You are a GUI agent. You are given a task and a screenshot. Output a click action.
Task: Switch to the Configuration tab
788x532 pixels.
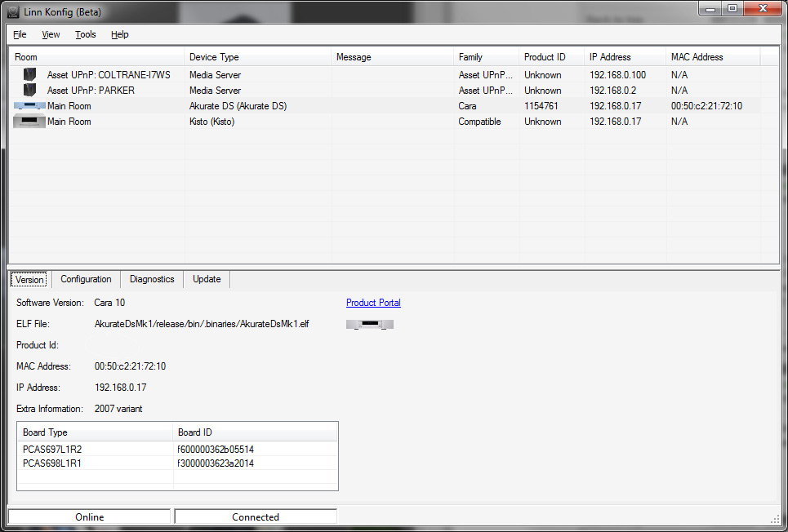[x=86, y=279]
